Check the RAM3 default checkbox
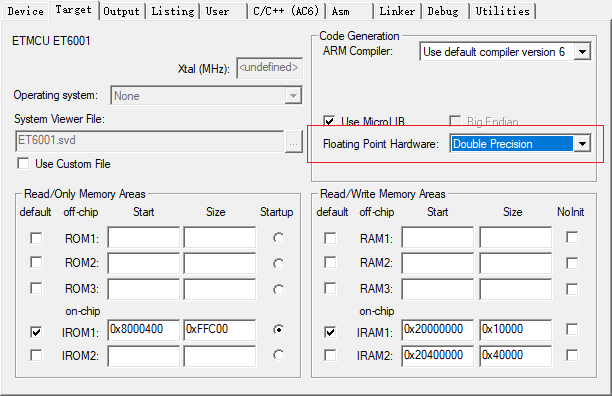 click(x=330, y=288)
